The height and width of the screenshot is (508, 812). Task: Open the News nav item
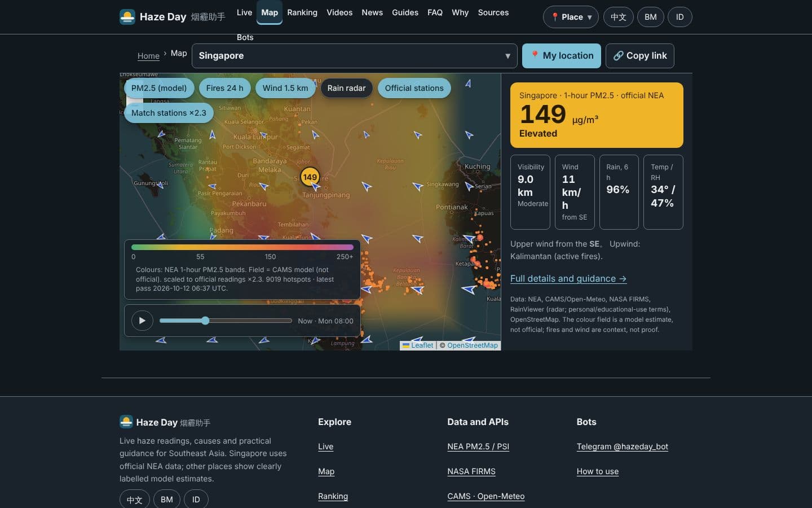pyautogui.click(x=372, y=12)
